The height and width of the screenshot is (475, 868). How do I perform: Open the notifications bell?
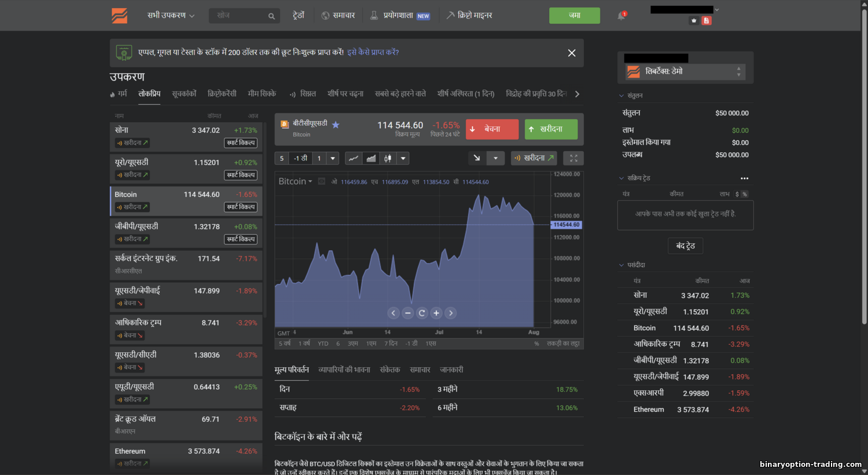(621, 16)
